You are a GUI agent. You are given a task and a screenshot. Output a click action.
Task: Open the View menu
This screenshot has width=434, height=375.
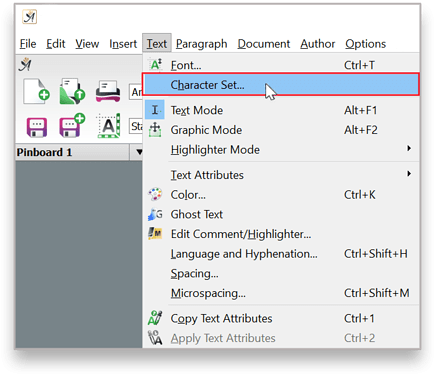[x=87, y=44]
